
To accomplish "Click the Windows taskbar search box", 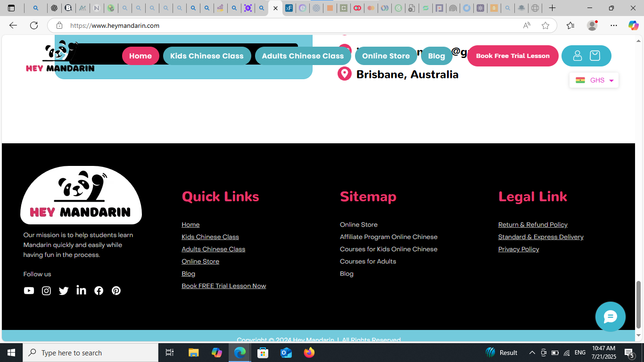I will [91, 353].
